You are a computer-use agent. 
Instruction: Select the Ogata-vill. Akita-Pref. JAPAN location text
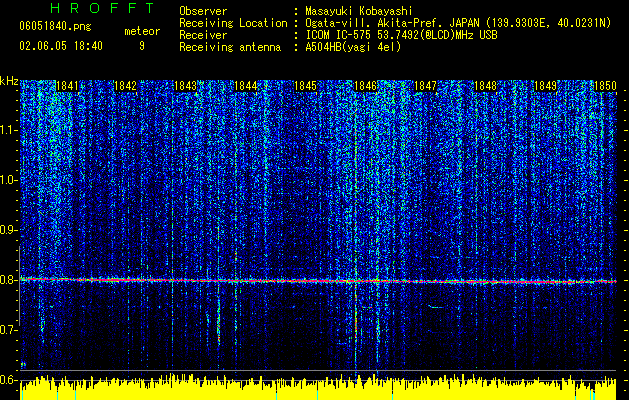pos(458,23)
